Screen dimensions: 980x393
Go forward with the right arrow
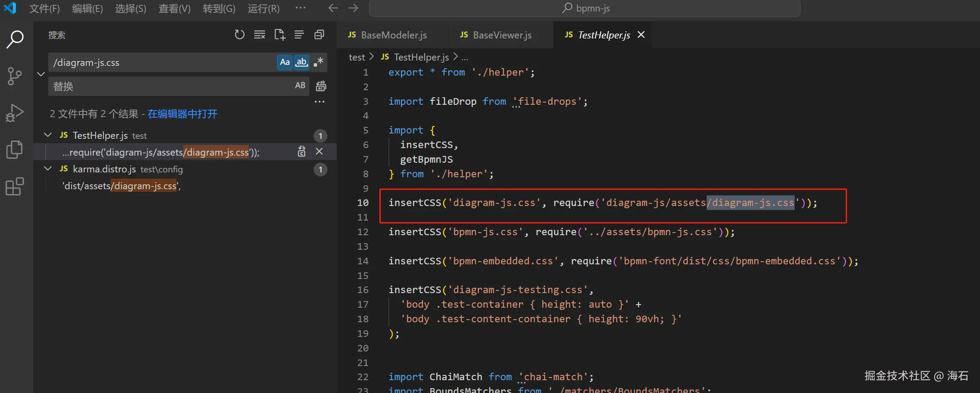(x=353, y=8)
